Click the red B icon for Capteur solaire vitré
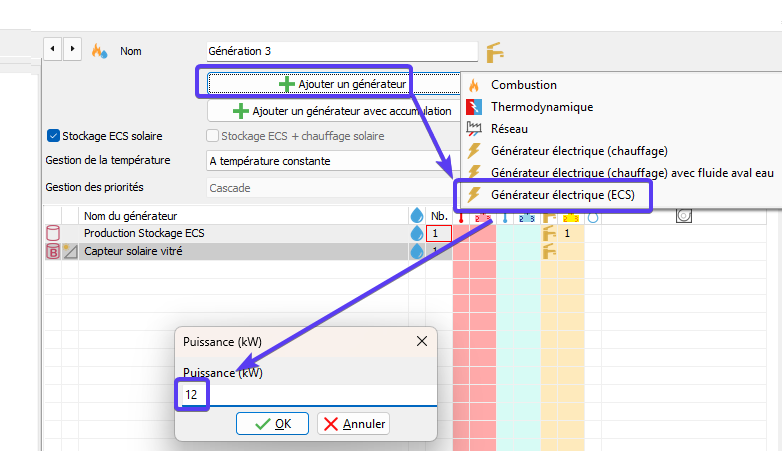782x451 pixels. tap(53, 251)
